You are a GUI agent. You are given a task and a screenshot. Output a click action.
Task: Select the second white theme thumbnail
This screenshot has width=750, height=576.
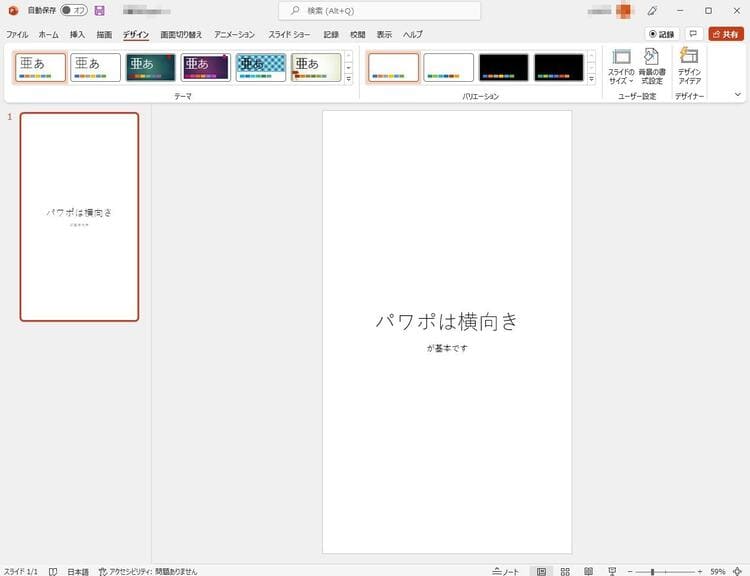pos(95,67)
